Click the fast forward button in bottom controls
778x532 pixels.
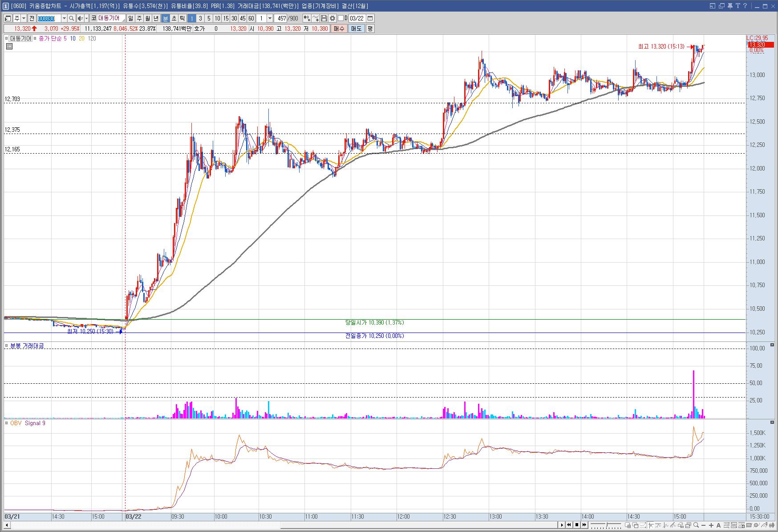coord(584,525)
